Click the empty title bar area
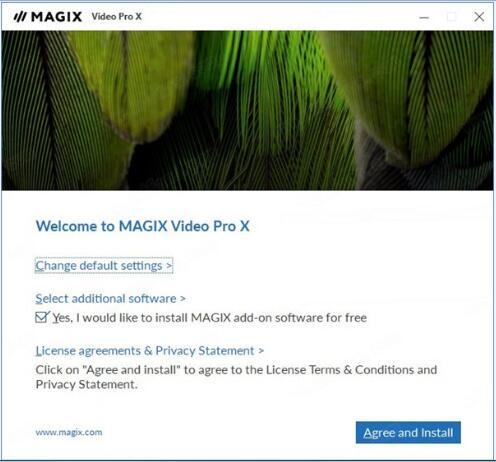The image size is (496, 462). (x=280, y=17)
